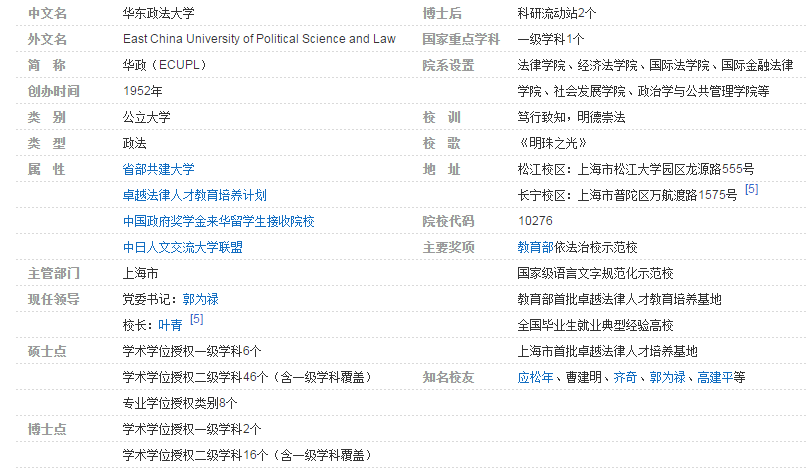Select the 松江校区 address text
The width and height of the screenshot is (807, 476).
[636, 169]
